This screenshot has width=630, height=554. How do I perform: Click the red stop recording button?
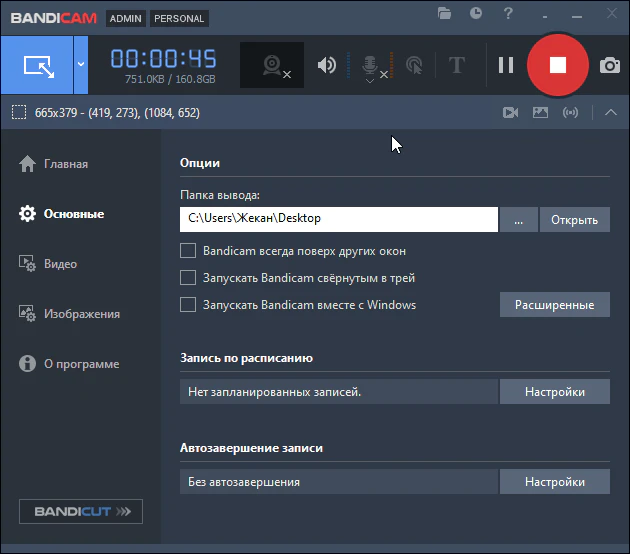click(558, 65)
